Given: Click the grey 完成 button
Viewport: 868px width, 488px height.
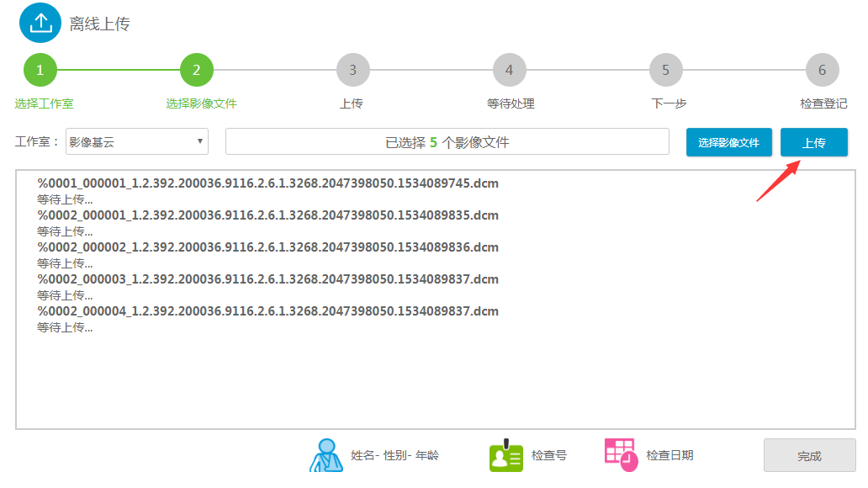Looking at the screenshot, I should [809, 455].
